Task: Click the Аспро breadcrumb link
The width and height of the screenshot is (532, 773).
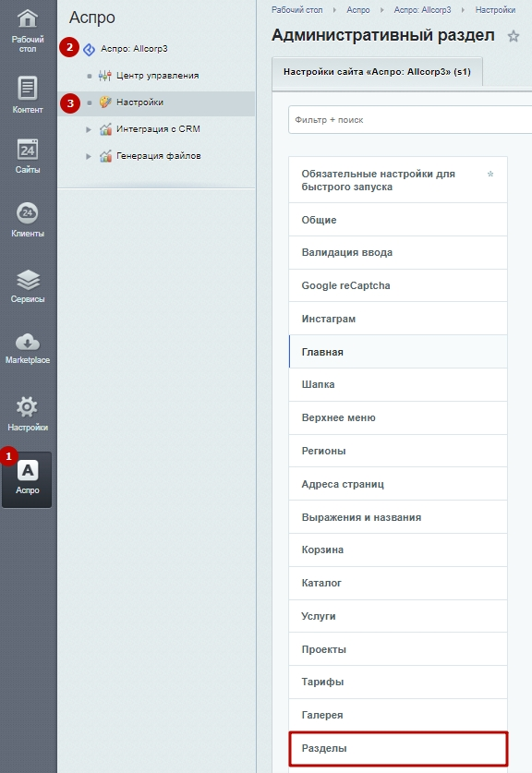Action: coord(358,10)
